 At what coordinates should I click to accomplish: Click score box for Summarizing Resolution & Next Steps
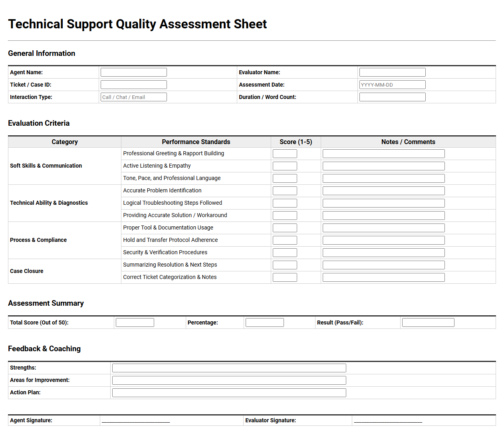coord(285,265)
